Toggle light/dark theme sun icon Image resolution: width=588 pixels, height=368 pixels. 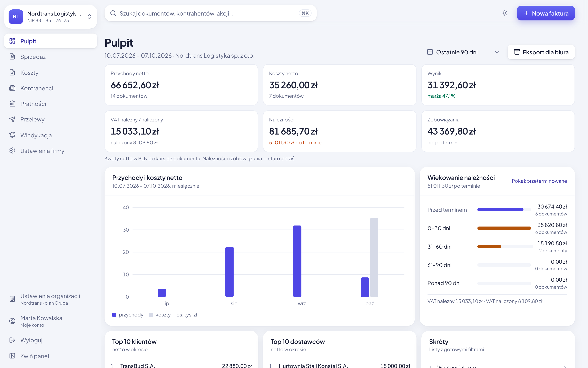[x=505, y=13]
